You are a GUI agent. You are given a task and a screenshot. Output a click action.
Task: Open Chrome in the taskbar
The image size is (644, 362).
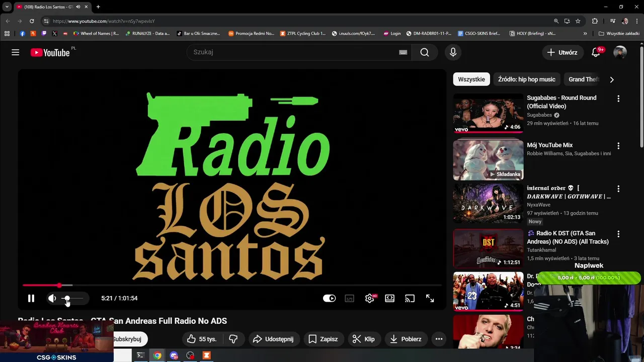pos(157,355)
